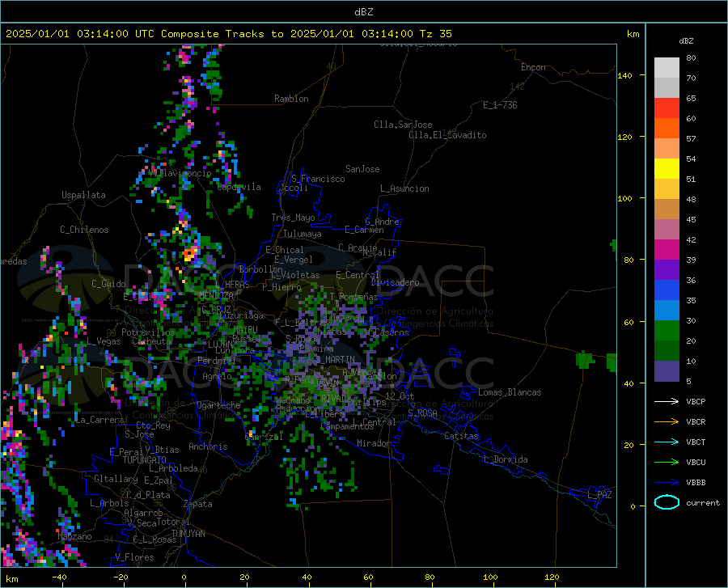Click the 'Encon' place label
728x588 pixels.
(x=533, y=67)
